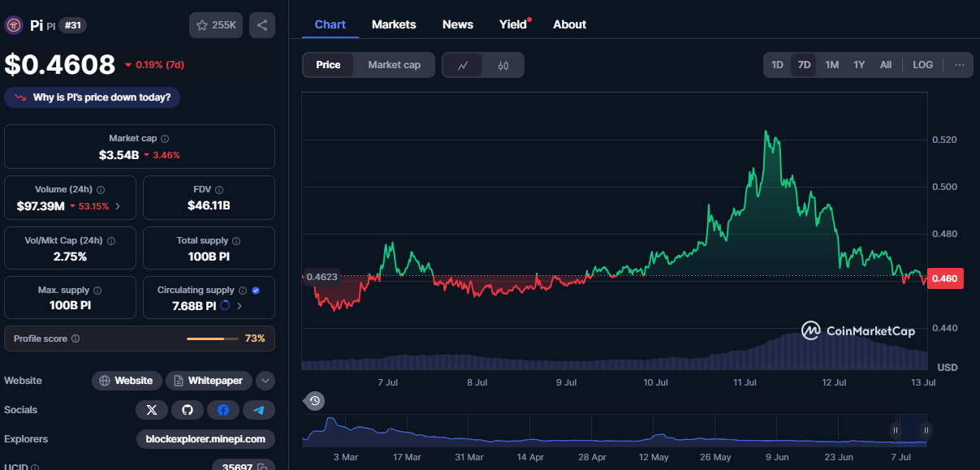Click Profile score info icon
This screenshot has width=980, height=470.
76,338
